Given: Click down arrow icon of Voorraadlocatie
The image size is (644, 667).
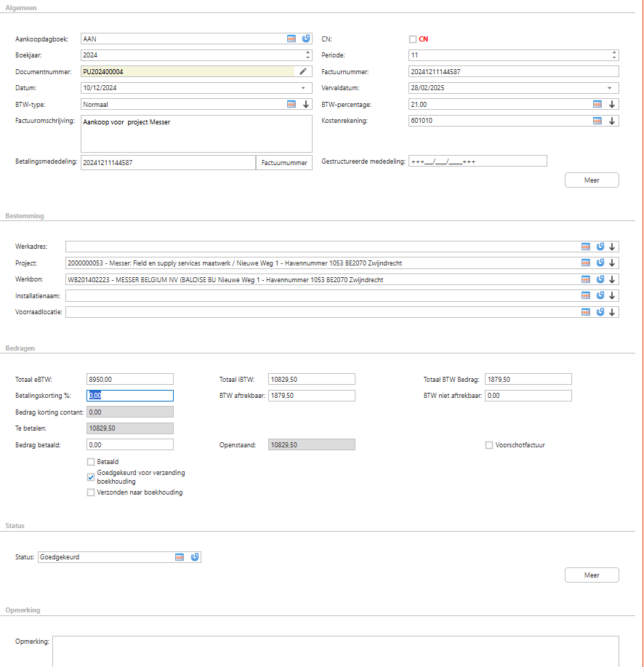Looking at the screenshot, I should click(x=612, y=312).
